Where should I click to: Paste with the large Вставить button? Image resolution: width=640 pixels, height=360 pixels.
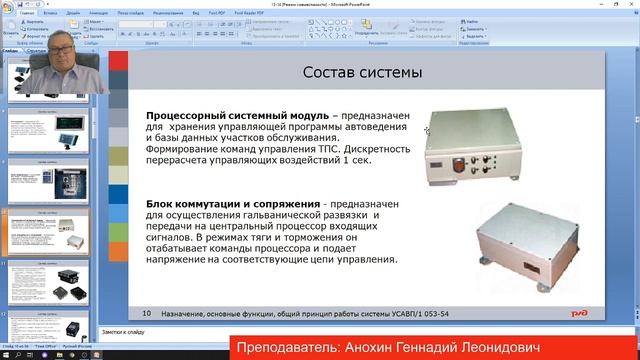pos(11,28)
